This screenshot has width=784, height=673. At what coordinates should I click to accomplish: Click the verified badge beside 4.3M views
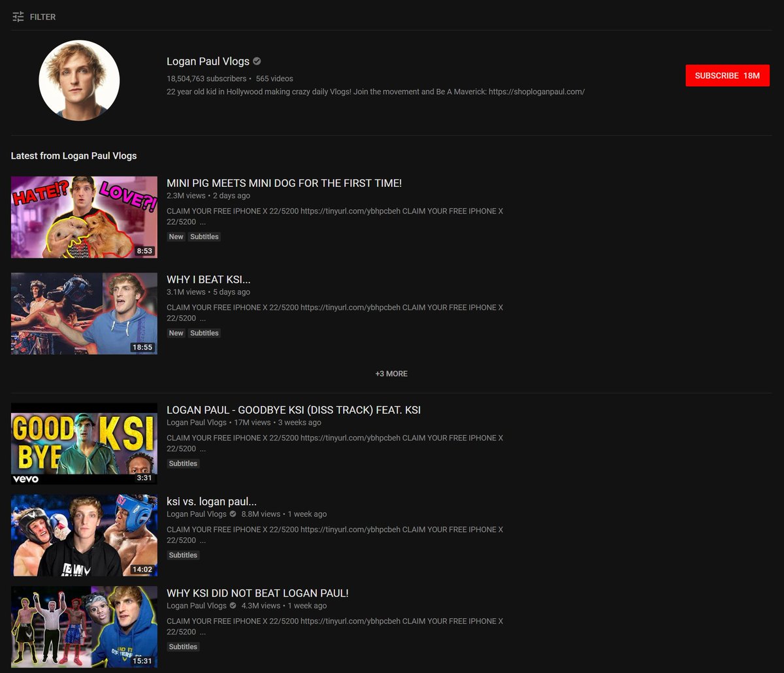tap(233, 606)
